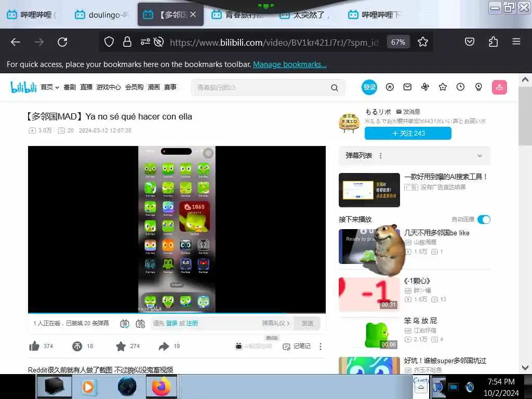This screenshot has width=532, height=399.
Task: Follow the uploader with 关注 243
Action: coord(408,134)
